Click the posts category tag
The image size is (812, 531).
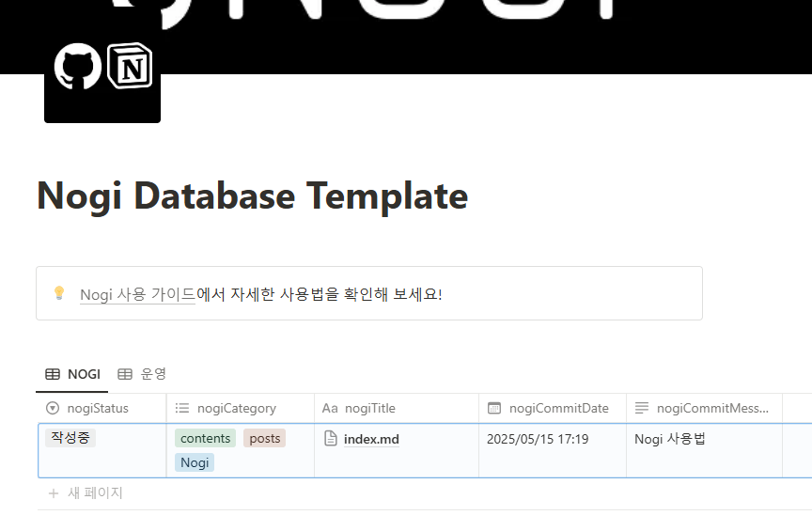(265, 438)
